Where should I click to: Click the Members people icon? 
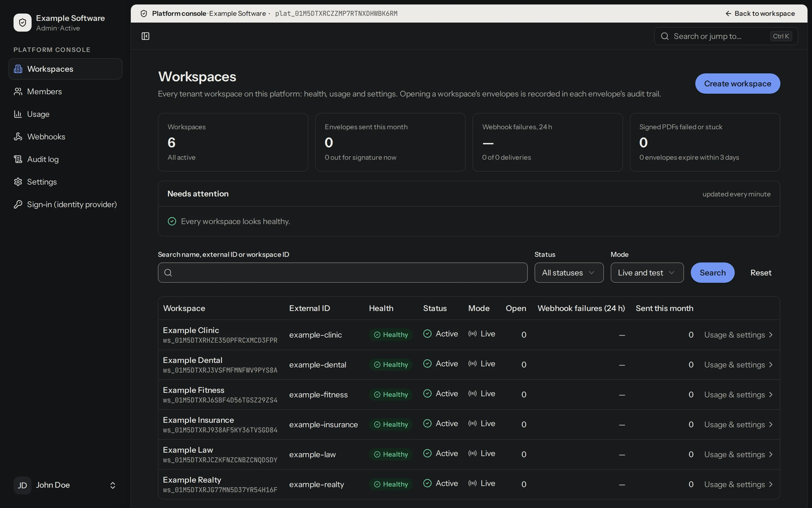point(18,91)
